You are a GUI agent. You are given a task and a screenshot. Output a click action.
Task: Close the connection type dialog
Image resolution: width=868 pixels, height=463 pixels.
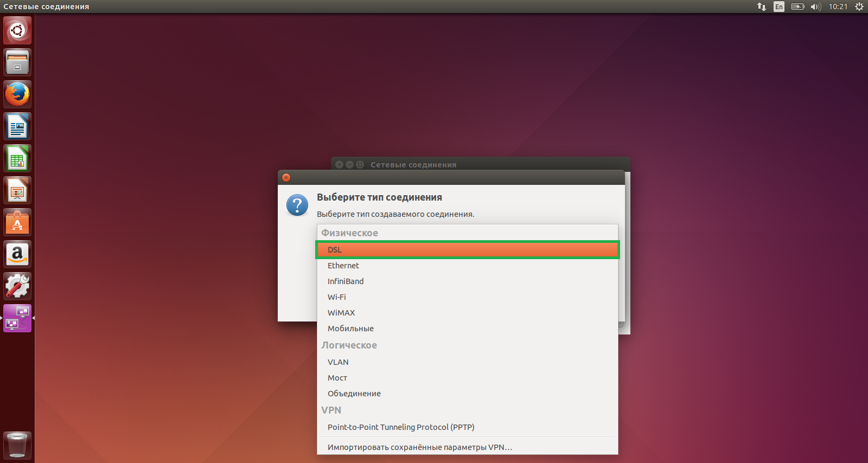click(x=286, y=177)
